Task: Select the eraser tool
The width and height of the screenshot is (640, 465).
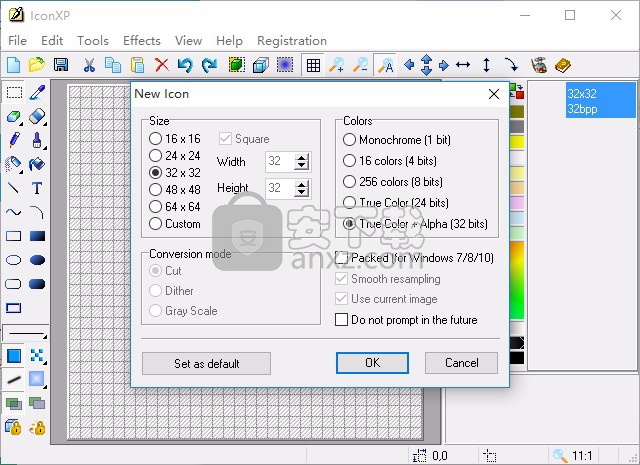Action: point(37,116)
